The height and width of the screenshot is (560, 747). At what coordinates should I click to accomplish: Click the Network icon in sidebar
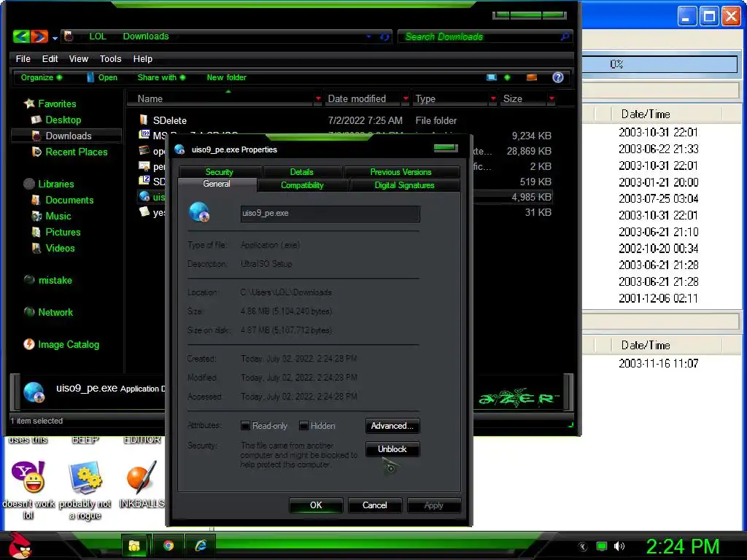click(29, 312)
